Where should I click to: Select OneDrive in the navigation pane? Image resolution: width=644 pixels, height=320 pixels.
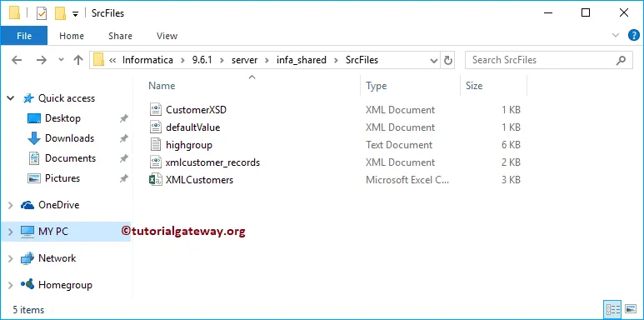click(x=58, y=204)
